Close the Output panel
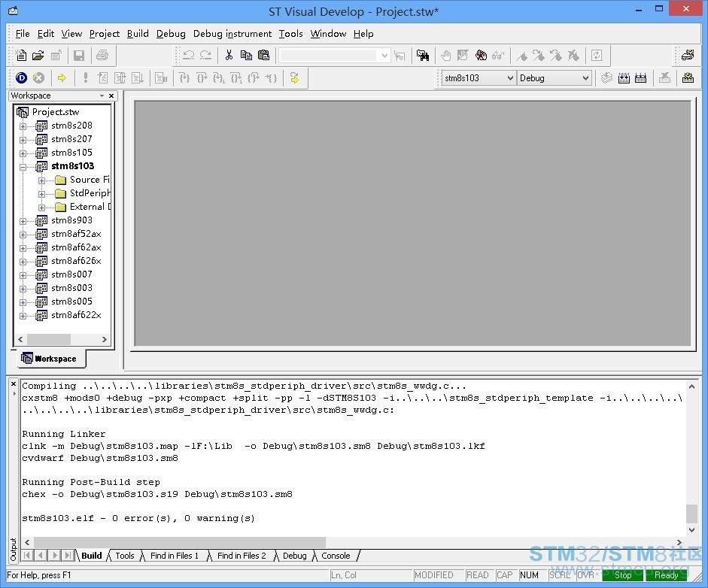The width and height of the screenshot is (708, 588). pyautogui.click(x=14, y=383)
